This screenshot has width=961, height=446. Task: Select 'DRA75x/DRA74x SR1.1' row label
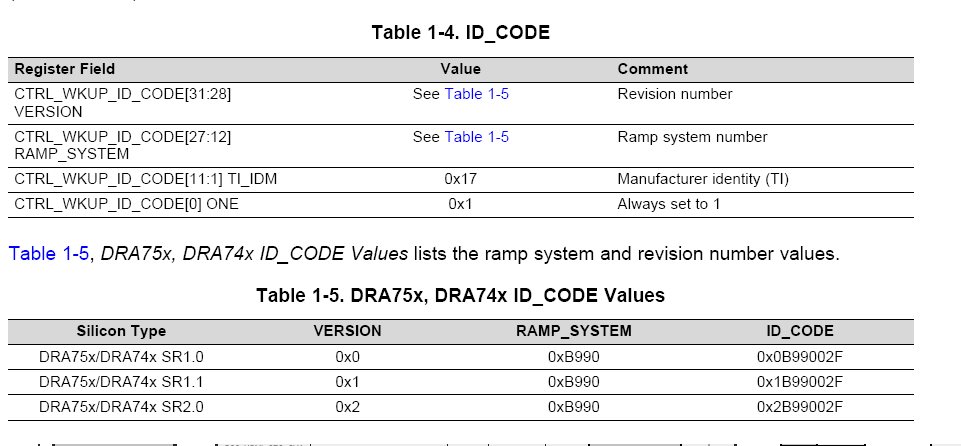pyautogui.click(x=121, y=382)
